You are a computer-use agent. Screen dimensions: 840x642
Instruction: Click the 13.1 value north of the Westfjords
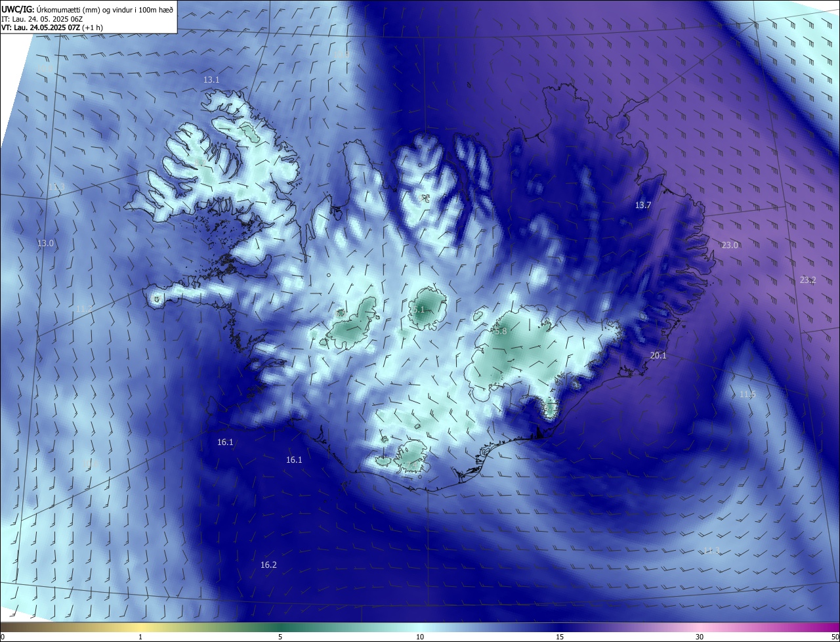(211, 79)
